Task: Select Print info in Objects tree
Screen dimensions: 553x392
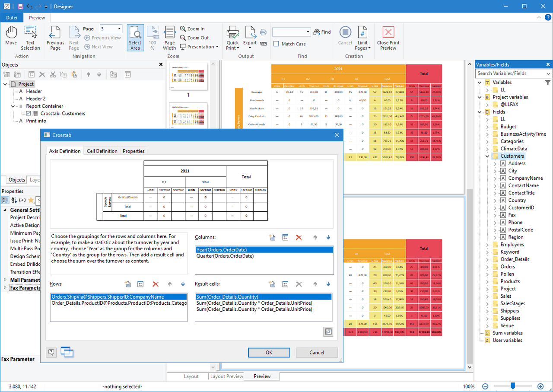Action: [36, 121]
